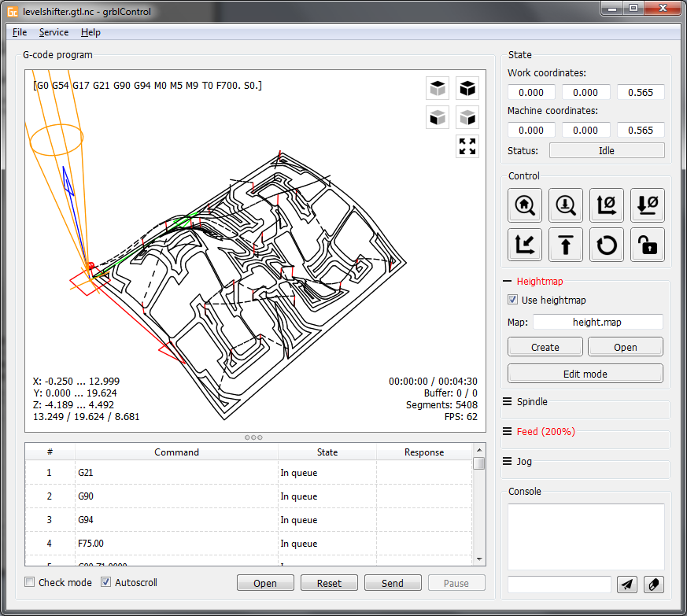Switch to isometric view cube icon

click(467, 88)
